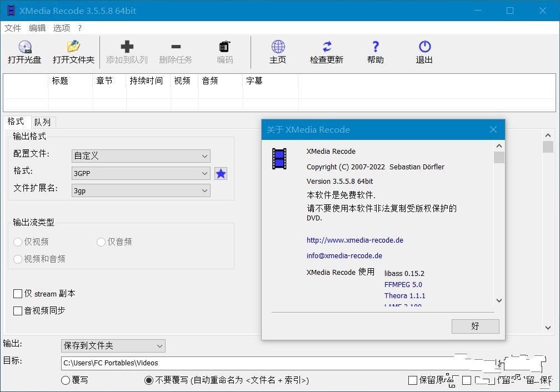Expand the 配置文件 dropdown set to 自定义

(x=141, y=157)
